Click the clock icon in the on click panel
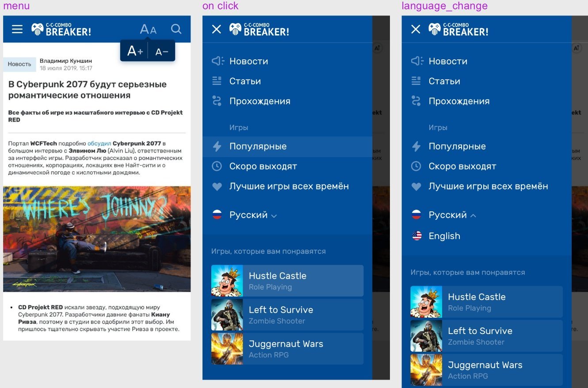588x388 pixels. (217, 166)
